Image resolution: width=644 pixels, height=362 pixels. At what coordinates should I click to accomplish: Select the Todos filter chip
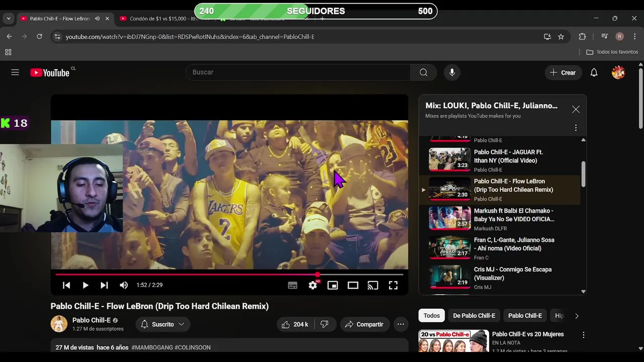coord(431,316)
